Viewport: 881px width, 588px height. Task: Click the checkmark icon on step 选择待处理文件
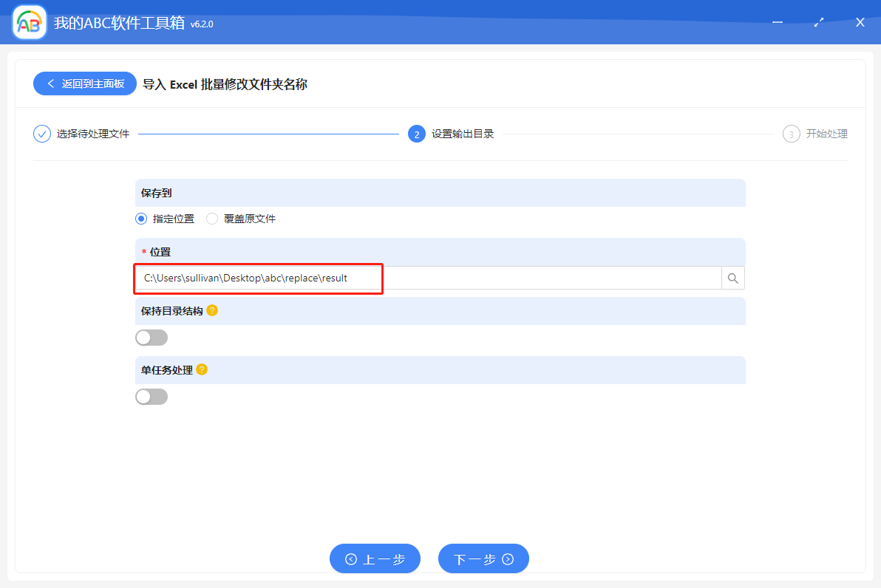[x=41, y=134]
